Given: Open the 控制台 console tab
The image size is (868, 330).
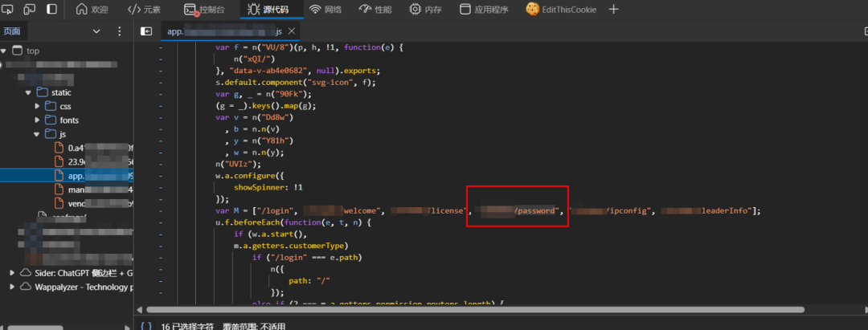Looking at the screenshot, I should coord(204,10).
